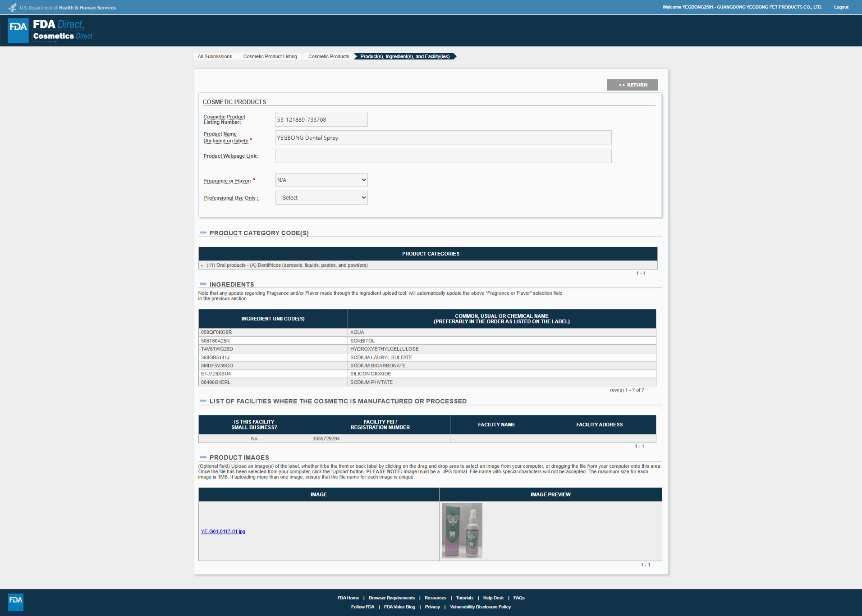Image resolution: width=862 pixels, height=616 pixels.
Task: Click the Common, Usual or Chemical Name header
Action: [x=502, y=319]
